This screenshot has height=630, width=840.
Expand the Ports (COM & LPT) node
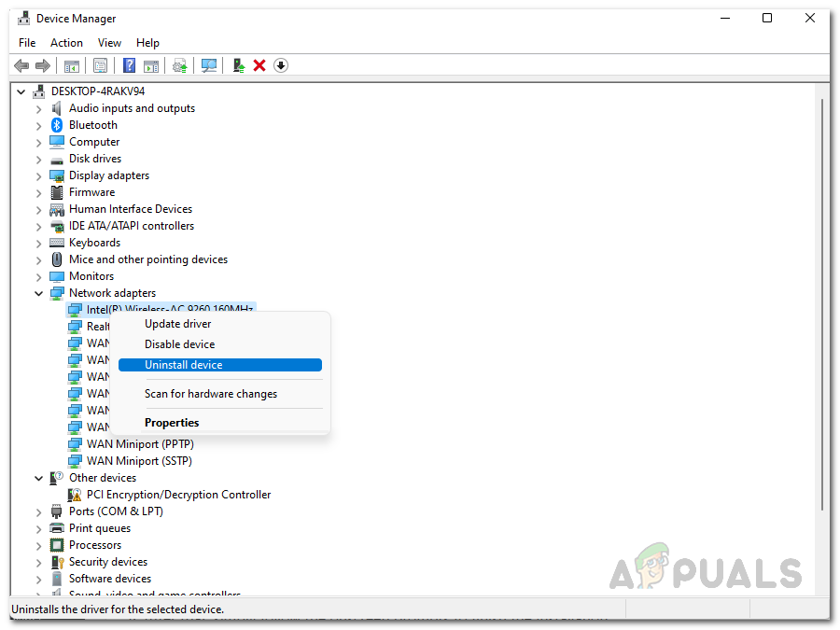pyautogui.click(x=38, y=512)
